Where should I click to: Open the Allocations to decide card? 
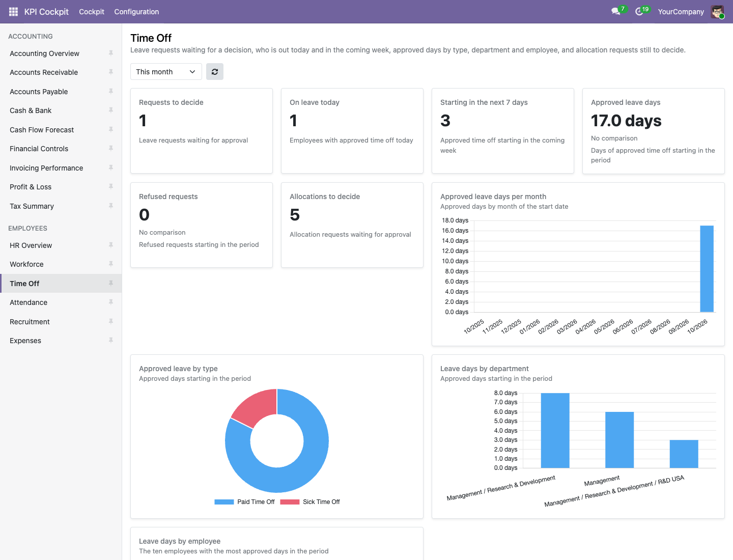point(352,225)
